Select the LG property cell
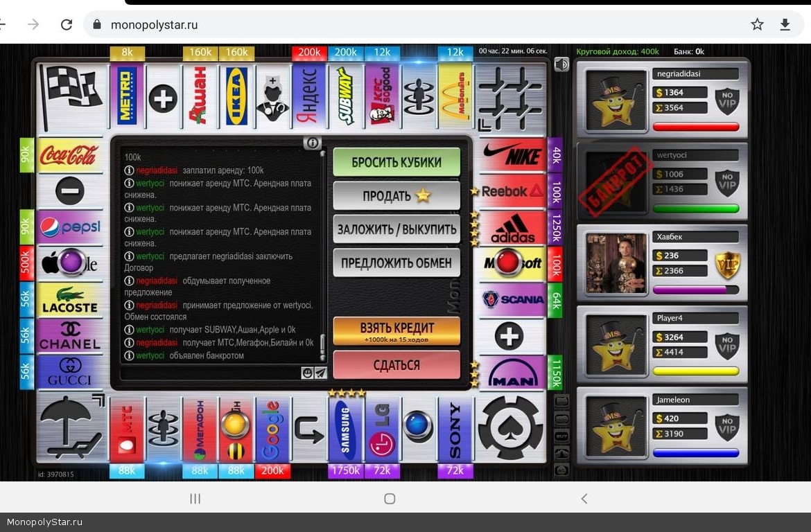This screenshot has height=532, width=811. (x=382, y=429)
